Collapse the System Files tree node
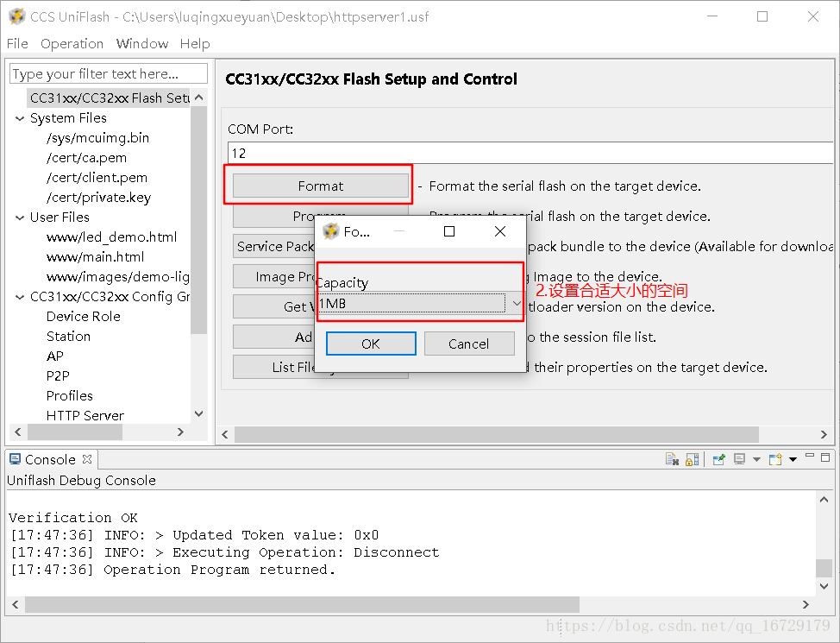Image resolution: width=840 pixels, height=643 pixels. click(x=20, y=118)
